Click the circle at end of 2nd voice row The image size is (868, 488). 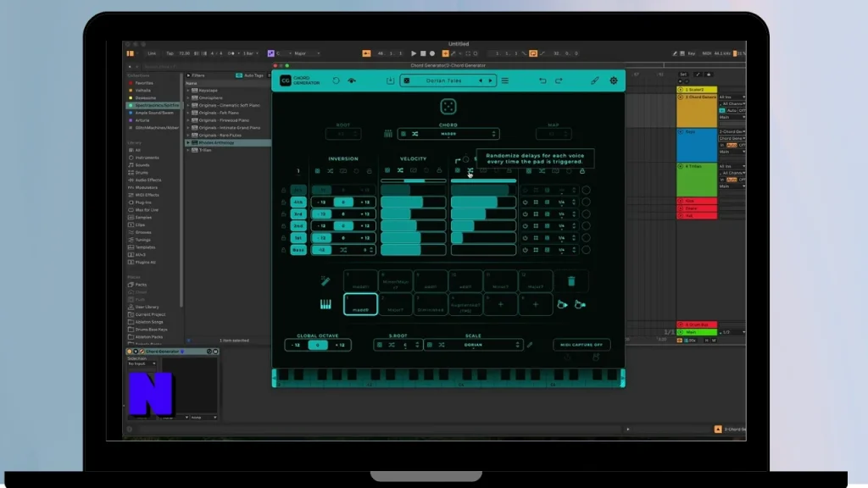587,225
